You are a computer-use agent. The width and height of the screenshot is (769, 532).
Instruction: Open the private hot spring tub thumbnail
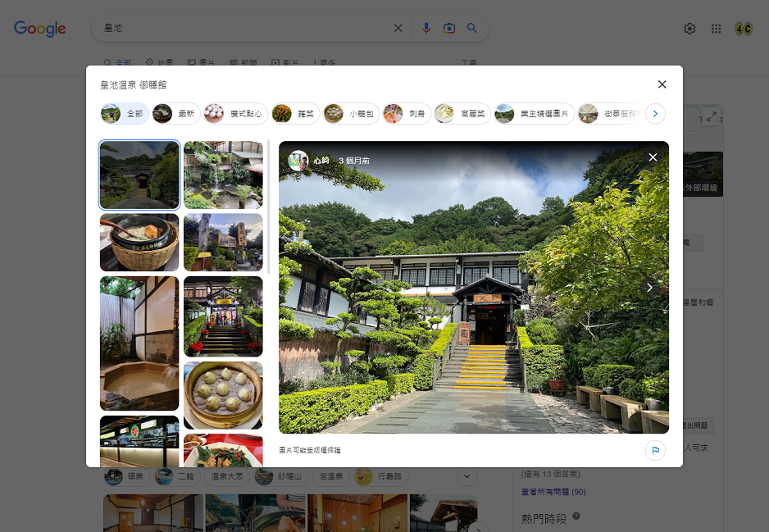click(x=139, y=343)
